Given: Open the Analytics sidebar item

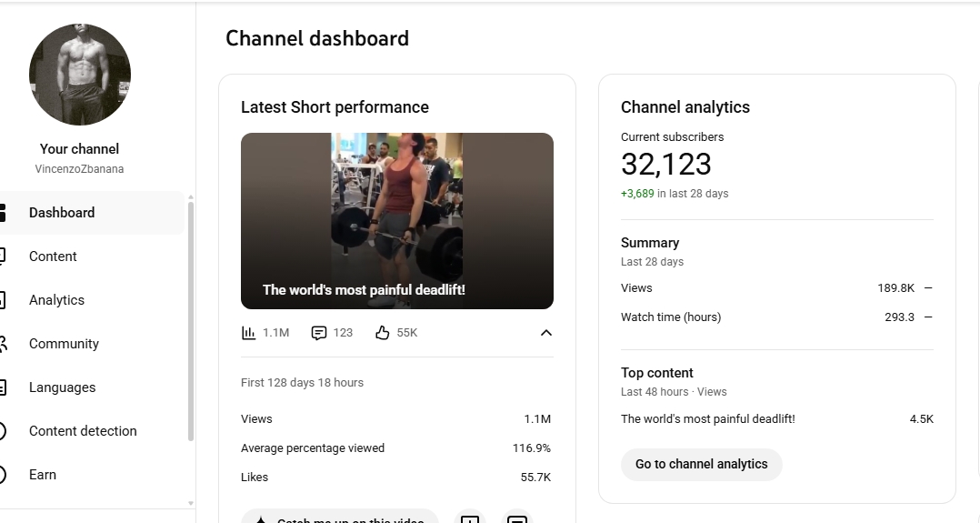Looking at the screenshot, I should tap(93, 300).
